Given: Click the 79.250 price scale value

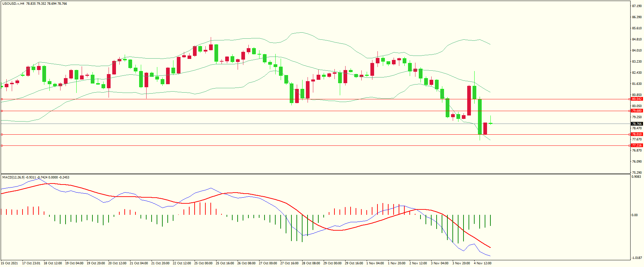Looking at the screenshot, I should pos(637,117).
